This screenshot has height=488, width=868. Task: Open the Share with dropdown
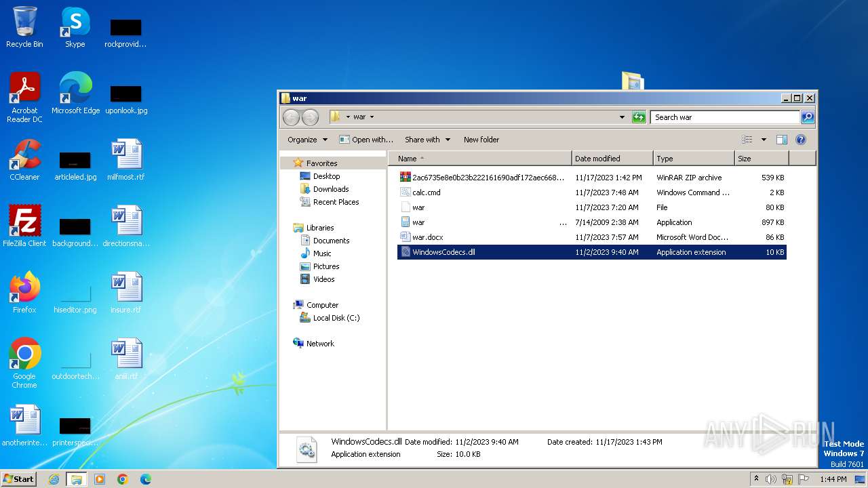427,140
